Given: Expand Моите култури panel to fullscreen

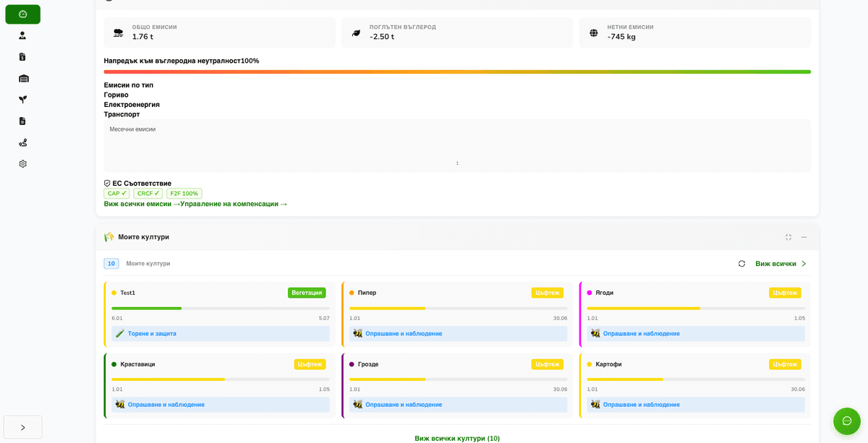Looking at the screenshot, I should tap(788, 236).
